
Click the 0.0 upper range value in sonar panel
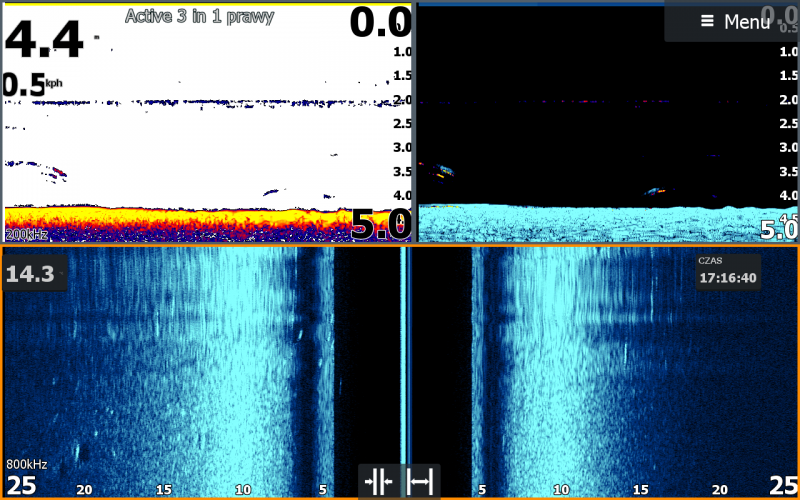coord(380,22)
